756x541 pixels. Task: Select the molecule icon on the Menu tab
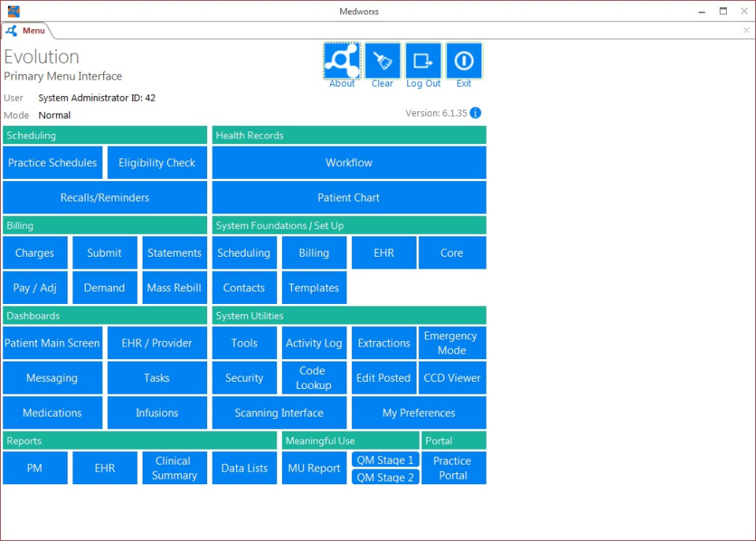coord(11,30)
